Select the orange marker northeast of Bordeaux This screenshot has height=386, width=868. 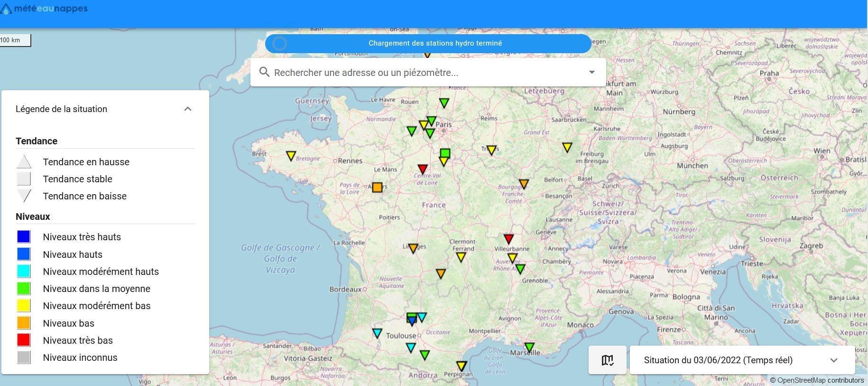click(441, 273)
